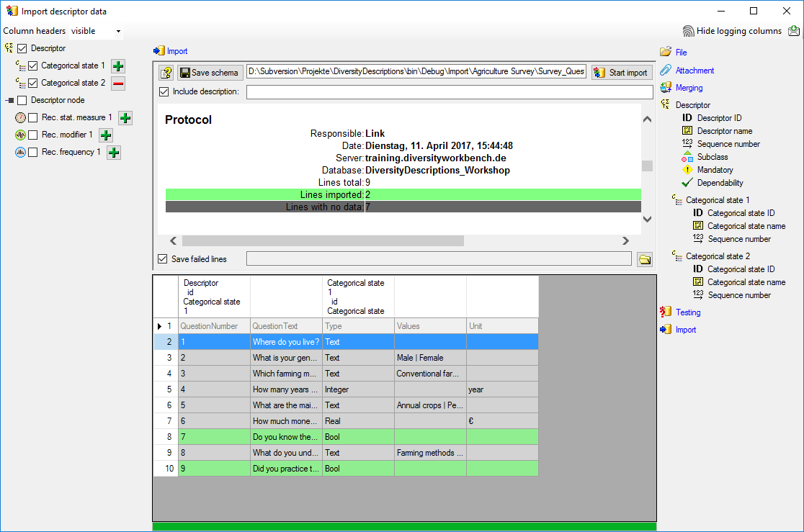
Task: Open folder icon for failed lines file
Action: click(x=644, y=259)
